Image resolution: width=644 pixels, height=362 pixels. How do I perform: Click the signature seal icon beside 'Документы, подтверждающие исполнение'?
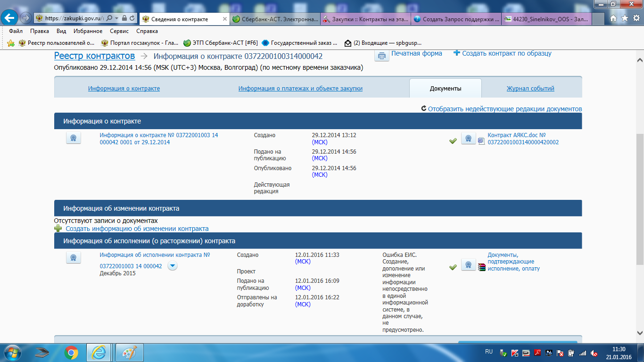click(468, 264)
